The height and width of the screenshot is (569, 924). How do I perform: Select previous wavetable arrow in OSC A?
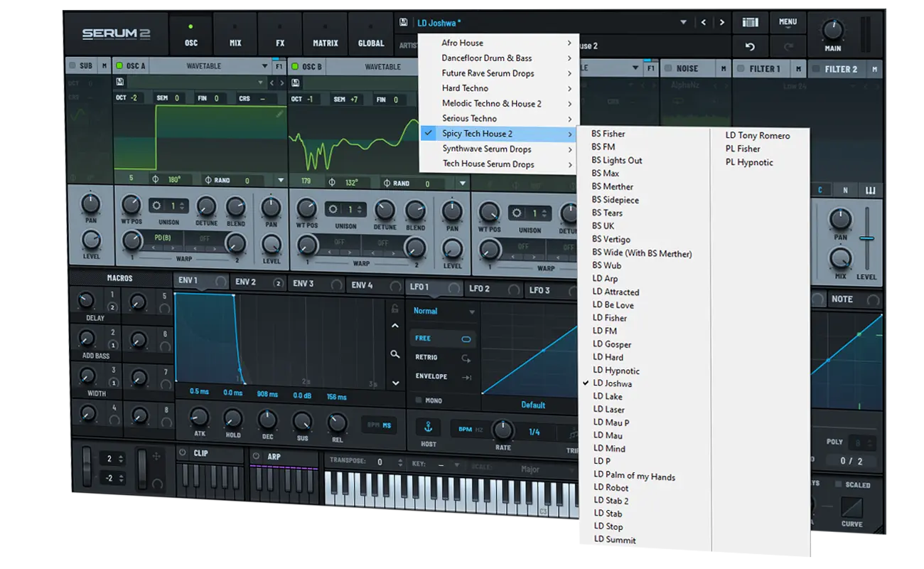pos(272,83)
